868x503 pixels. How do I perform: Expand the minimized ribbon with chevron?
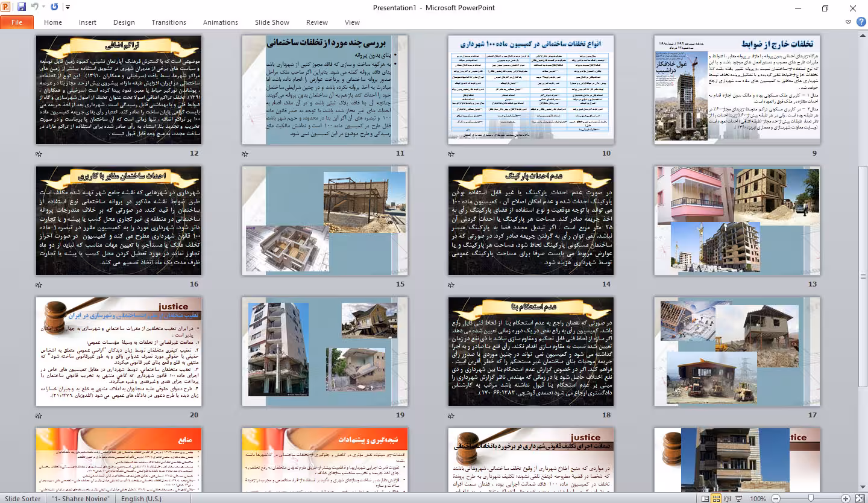pos(848,22)
